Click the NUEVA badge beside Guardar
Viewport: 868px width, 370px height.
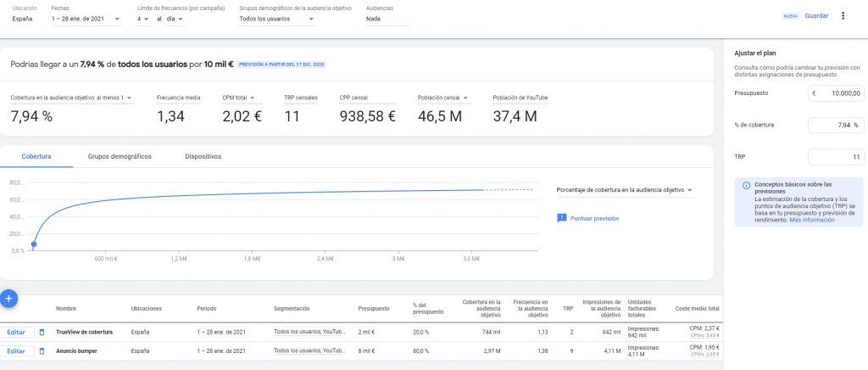(x=791, y=16)
